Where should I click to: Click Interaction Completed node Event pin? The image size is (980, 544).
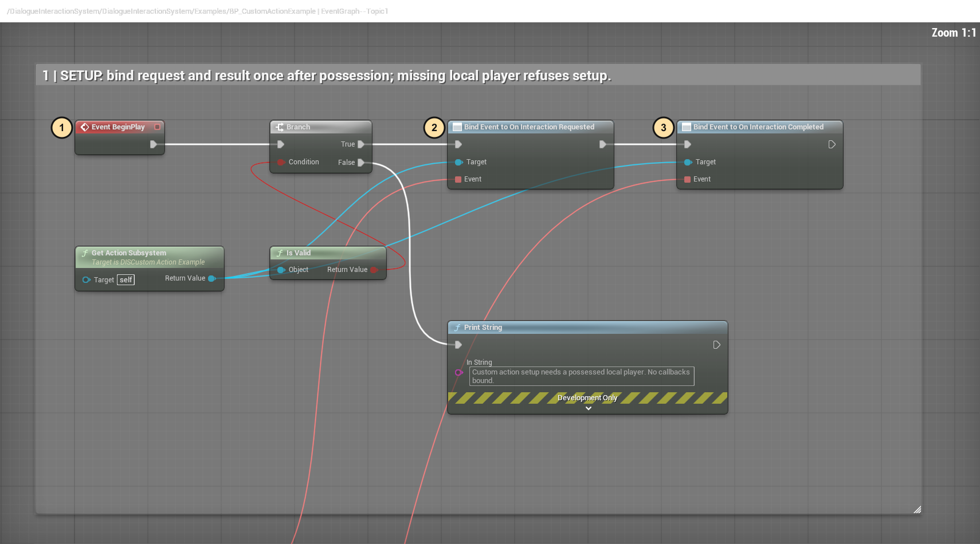(687, 179)
